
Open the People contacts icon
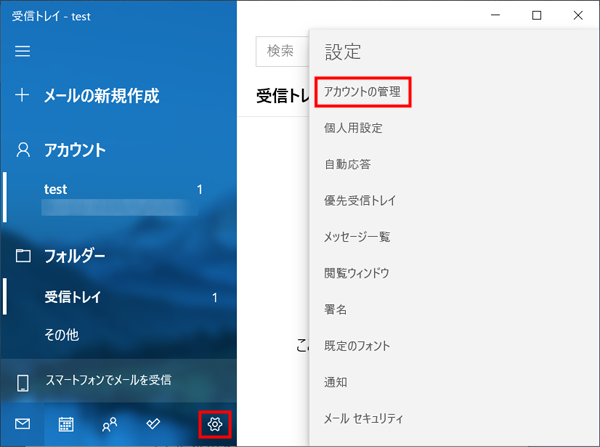[x=110, y=424]
